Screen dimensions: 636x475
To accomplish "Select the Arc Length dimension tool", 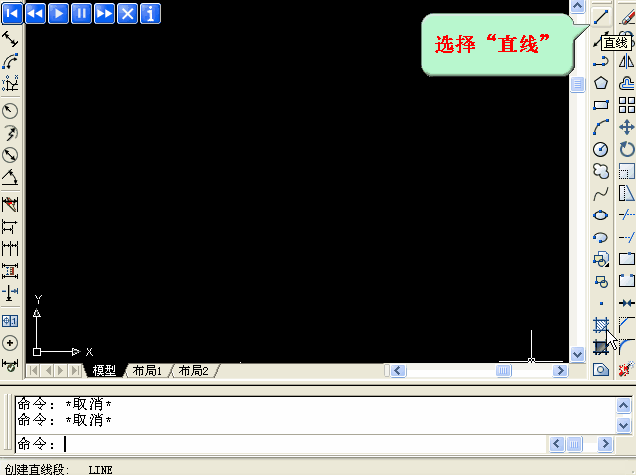I will pyautogui.click(x=10, y=62).
